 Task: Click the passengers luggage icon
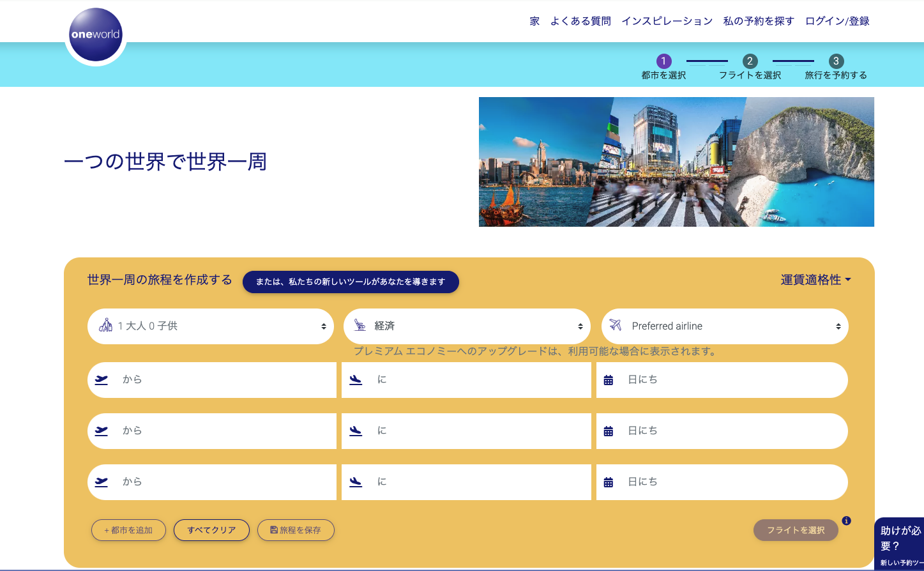coord(106,326)
